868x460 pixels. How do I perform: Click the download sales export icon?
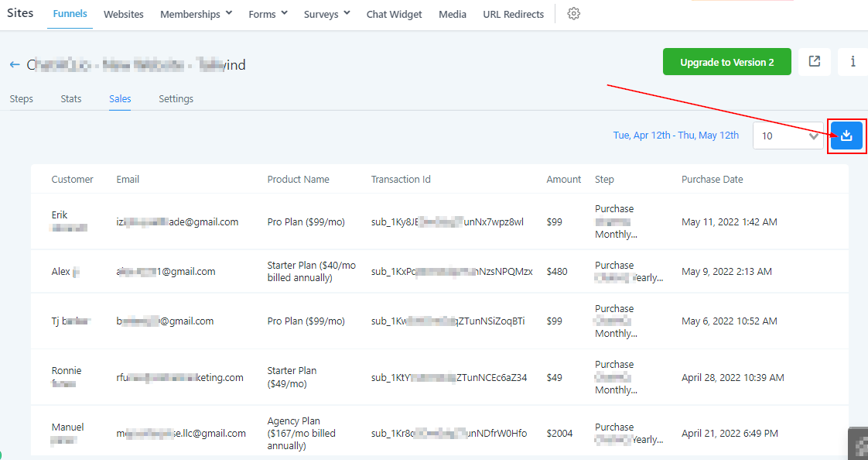point(846,136)
